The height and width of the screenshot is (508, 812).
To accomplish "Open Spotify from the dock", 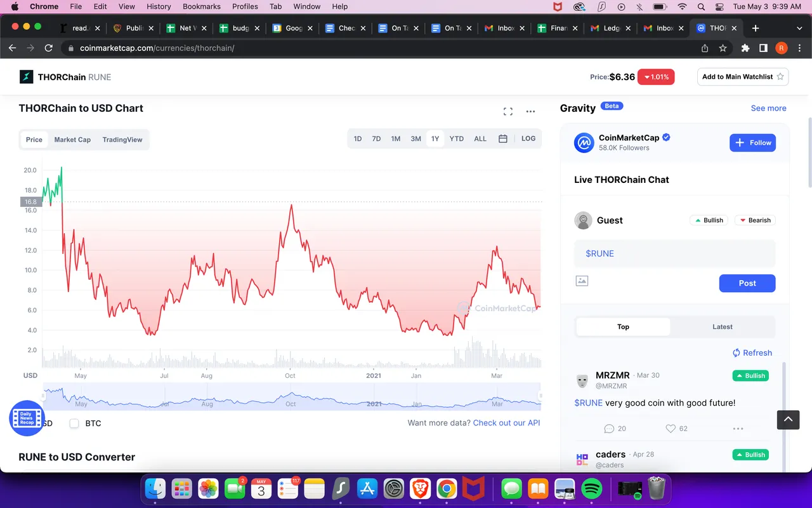I will 592,488.
